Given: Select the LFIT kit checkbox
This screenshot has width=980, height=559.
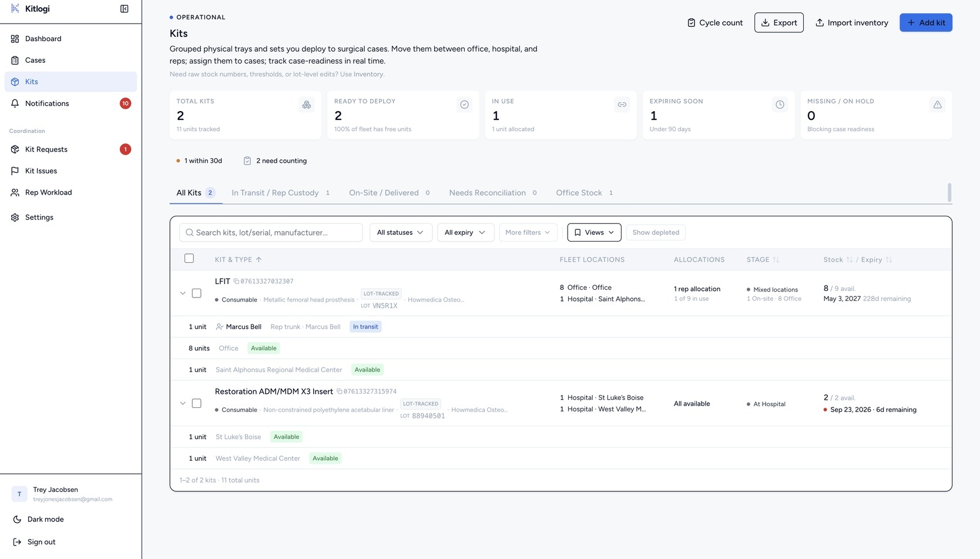Looking at the screenshot, I should tap(197, 293).
